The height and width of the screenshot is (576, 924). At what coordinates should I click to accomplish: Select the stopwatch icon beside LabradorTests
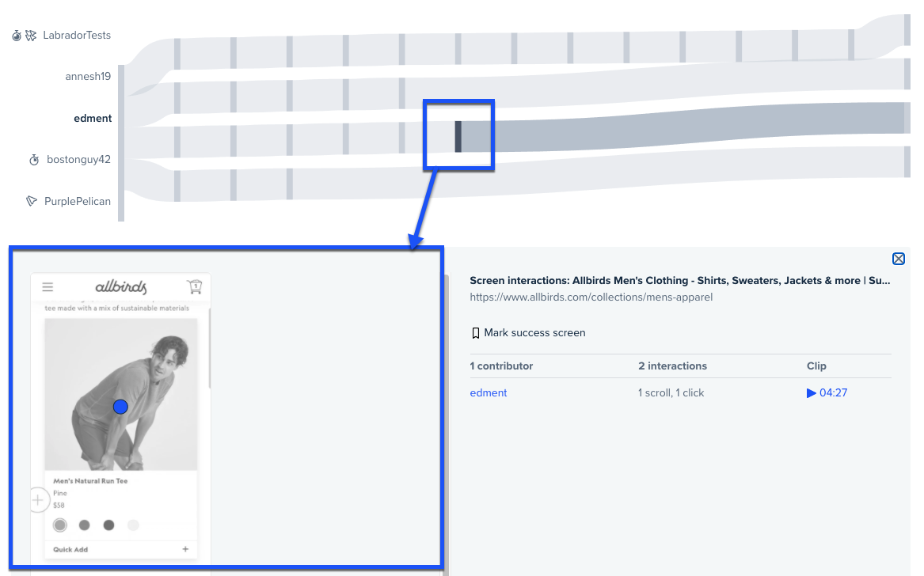[16, 35]
